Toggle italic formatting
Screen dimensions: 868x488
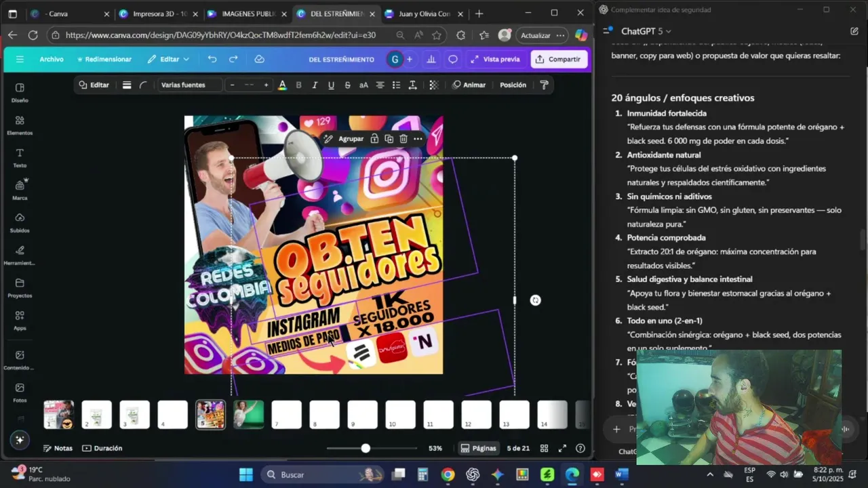tap(315, 85)
